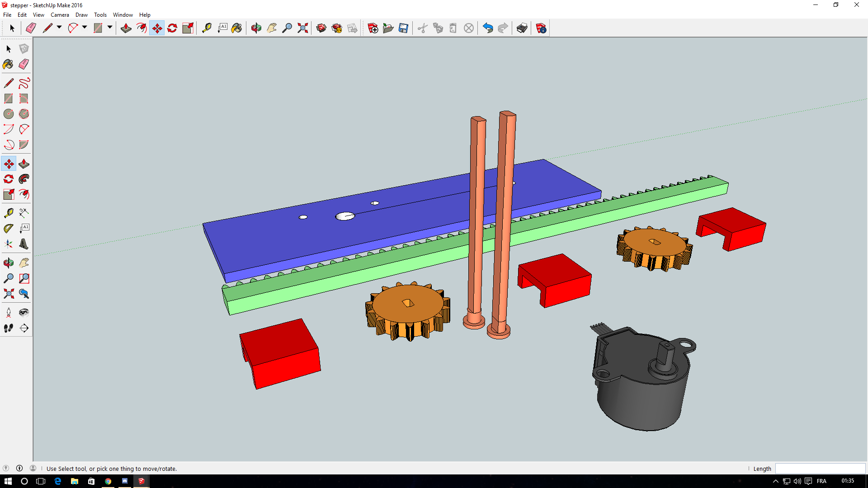This screenshot has height=488, width=868.
Task: Print the model
Action: (522, 28)
